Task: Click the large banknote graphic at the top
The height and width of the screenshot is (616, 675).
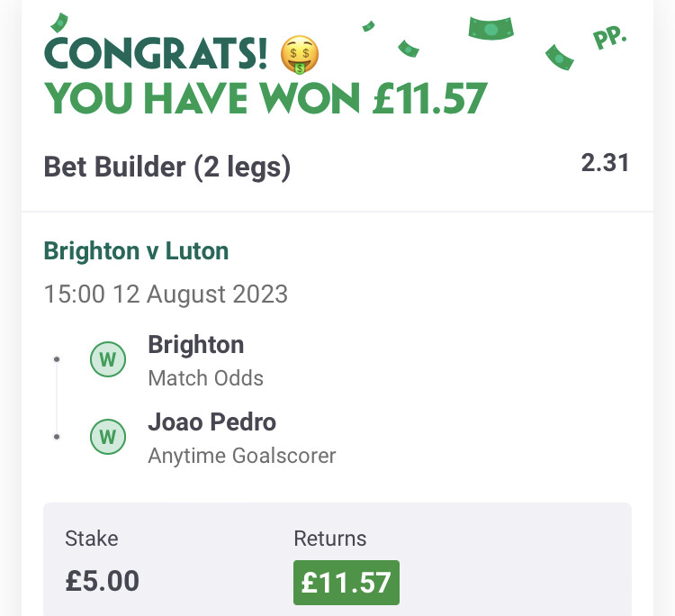Action: (490, 29)
